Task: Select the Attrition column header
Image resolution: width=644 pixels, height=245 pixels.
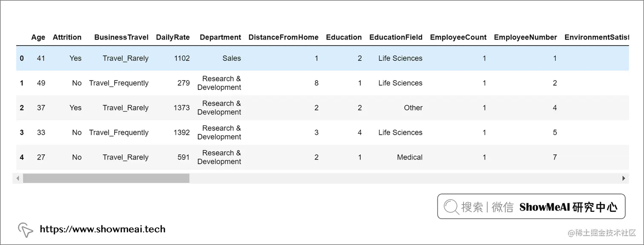Action: point(67,37)
